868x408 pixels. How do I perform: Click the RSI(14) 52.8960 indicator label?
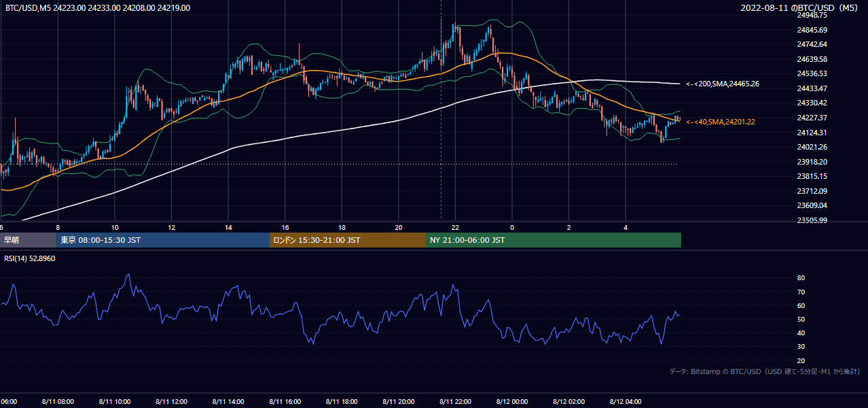31,259
